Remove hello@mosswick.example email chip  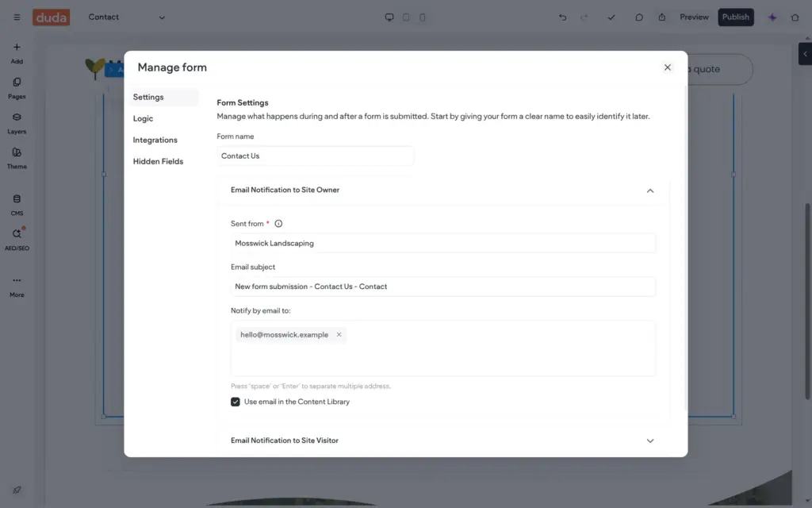[339, 335]
